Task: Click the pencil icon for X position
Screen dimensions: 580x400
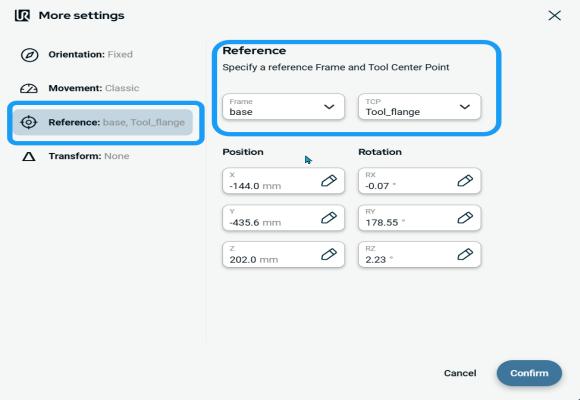Action: (x=328, y=181)
